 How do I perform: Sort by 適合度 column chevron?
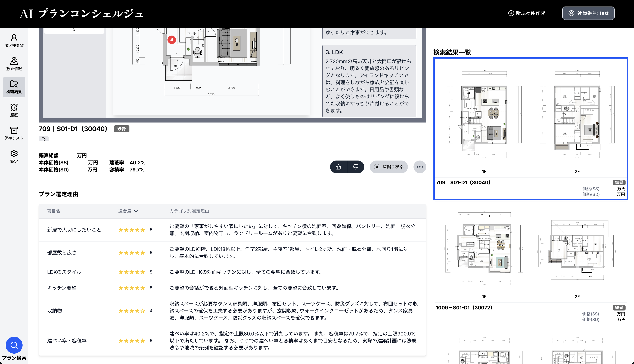click(x=136, y=211)
